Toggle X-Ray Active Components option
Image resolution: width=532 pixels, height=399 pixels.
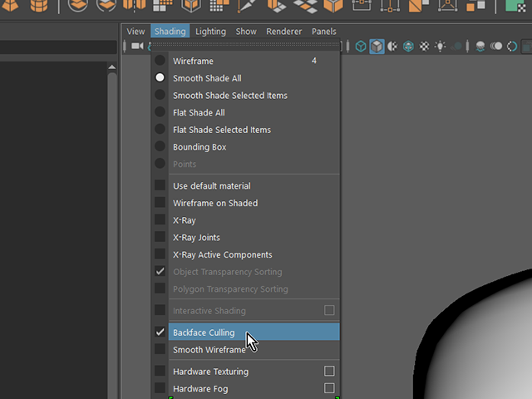point(245,254)
